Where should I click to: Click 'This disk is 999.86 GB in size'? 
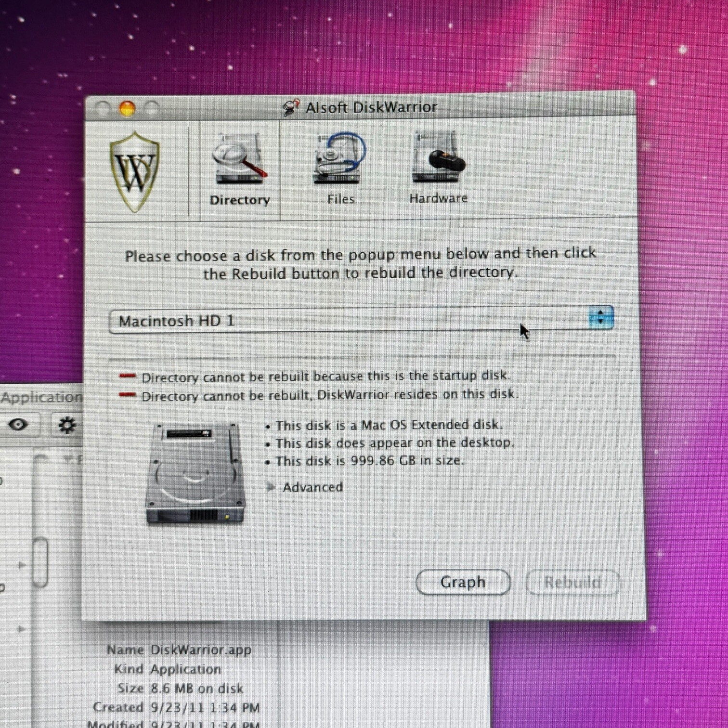370,461
